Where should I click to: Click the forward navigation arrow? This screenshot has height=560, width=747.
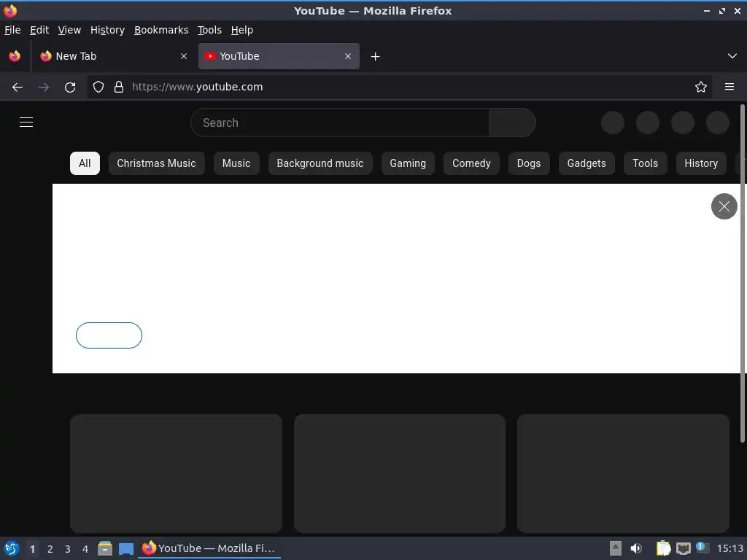tap(43, 87)
